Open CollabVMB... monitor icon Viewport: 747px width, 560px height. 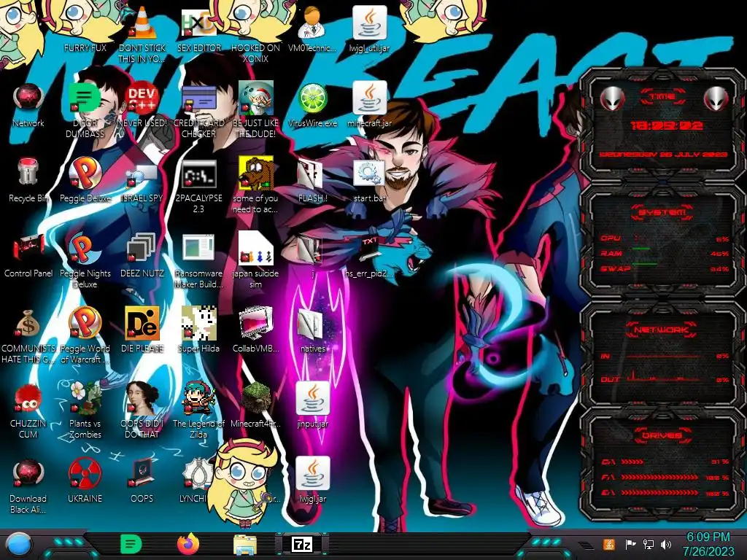tap(256, 324)
